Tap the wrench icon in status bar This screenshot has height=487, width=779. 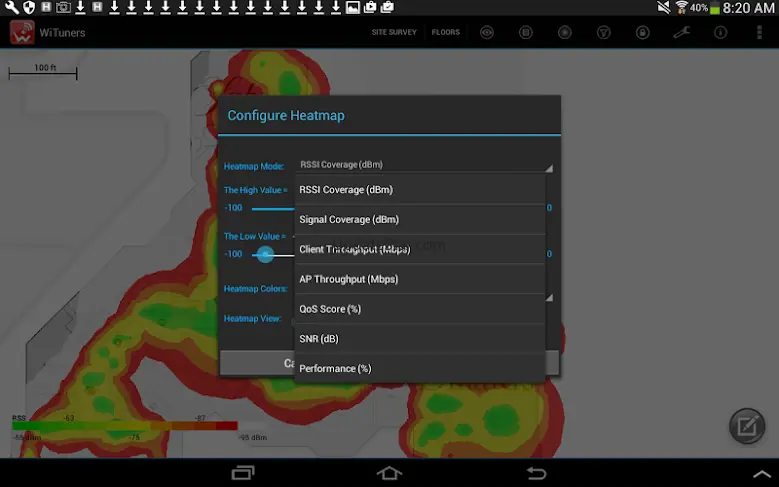[x=11, y=7]
